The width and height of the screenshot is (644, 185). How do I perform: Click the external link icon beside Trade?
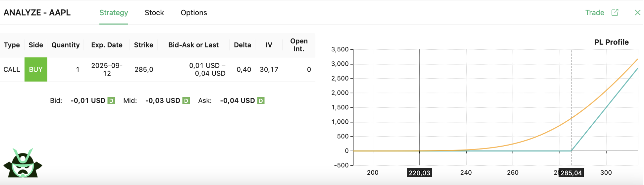coord(615,13)
